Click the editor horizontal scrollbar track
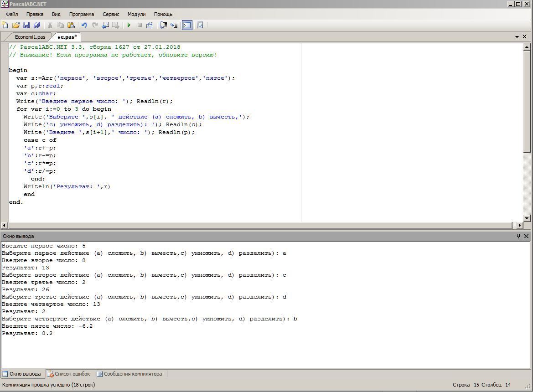The width and height of the screenshot is (533, 392). tap(260, 225)
